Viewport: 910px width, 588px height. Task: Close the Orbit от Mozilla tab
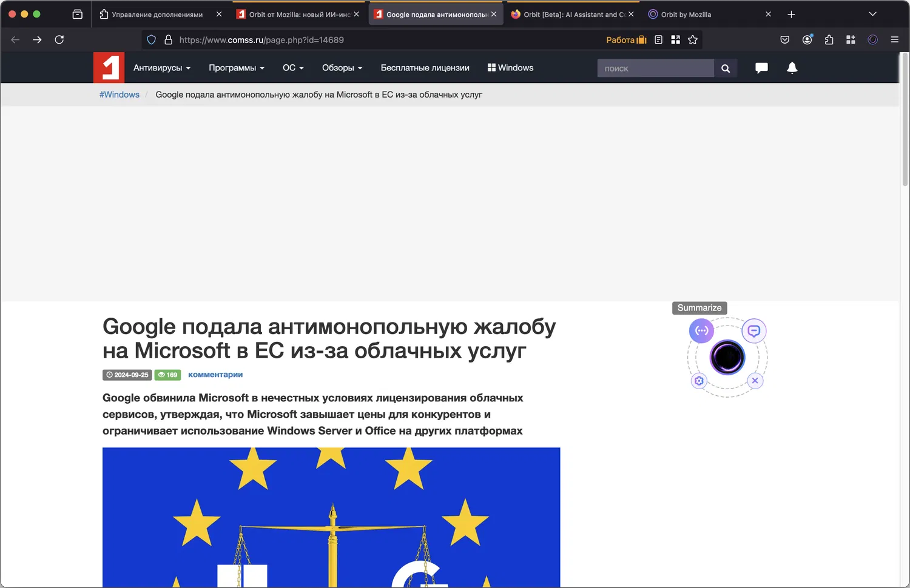356,15
